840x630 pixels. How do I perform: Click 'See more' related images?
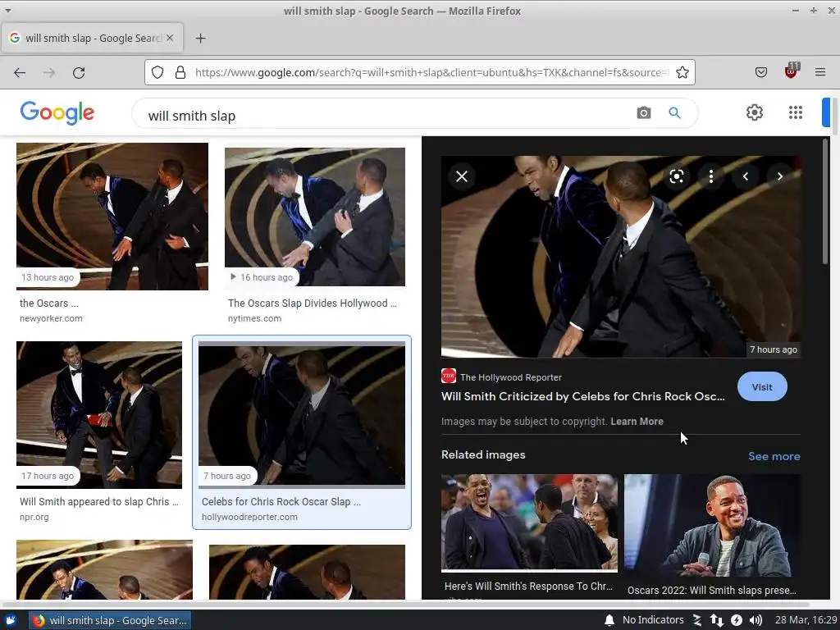(774, 456)
